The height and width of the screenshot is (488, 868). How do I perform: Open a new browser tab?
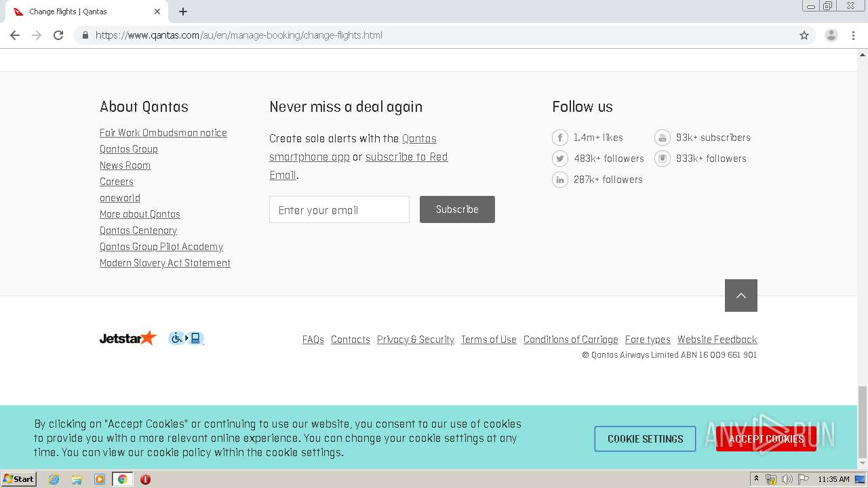(183, 12)
